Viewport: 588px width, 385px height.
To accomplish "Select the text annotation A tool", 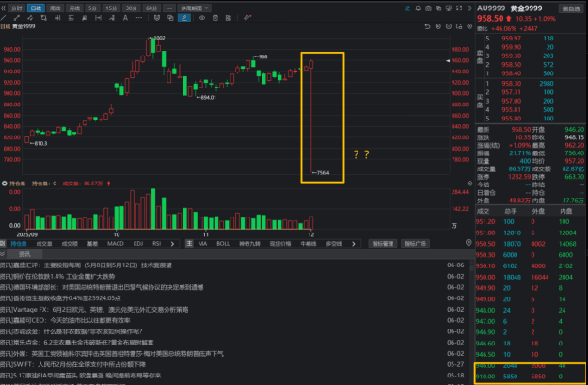I will pyautogui.click(x=125, y=18).
